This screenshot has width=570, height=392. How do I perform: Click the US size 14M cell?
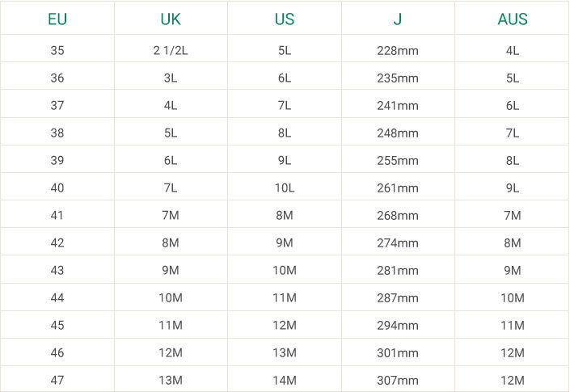(x=285, y=381)
